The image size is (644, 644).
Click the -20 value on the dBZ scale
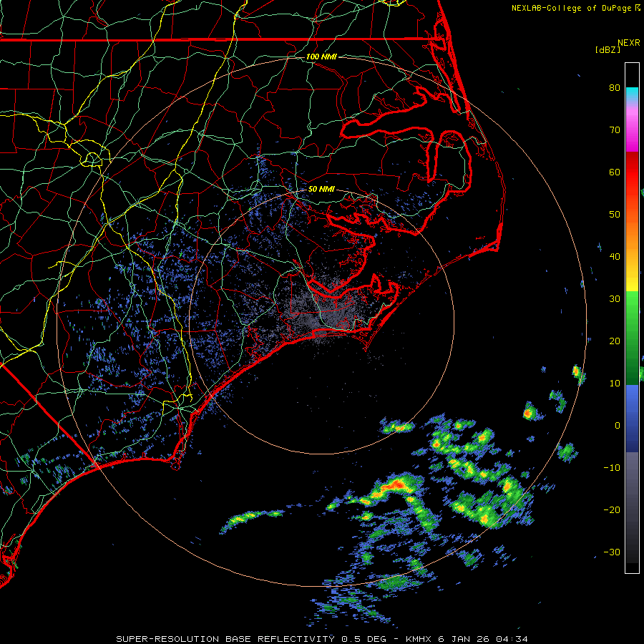coord(612,510)
